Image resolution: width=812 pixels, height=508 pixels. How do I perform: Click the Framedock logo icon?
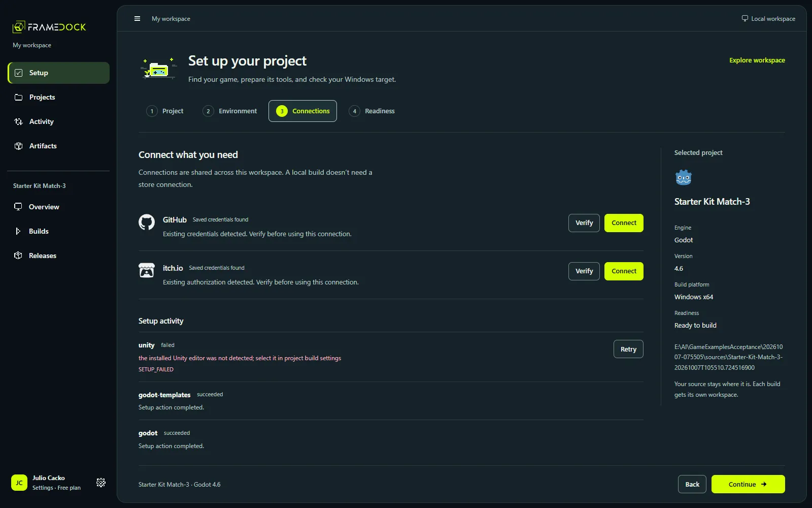[19, 27]
